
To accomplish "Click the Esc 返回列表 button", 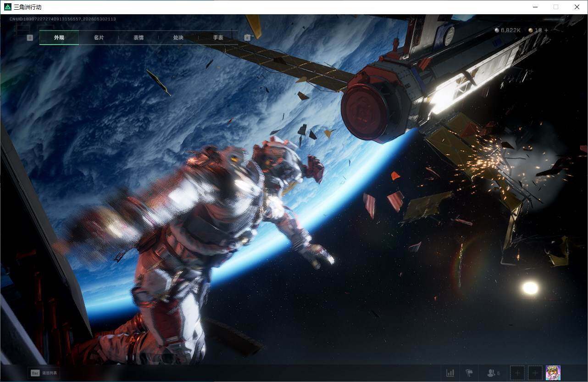I will coord(44,373).
